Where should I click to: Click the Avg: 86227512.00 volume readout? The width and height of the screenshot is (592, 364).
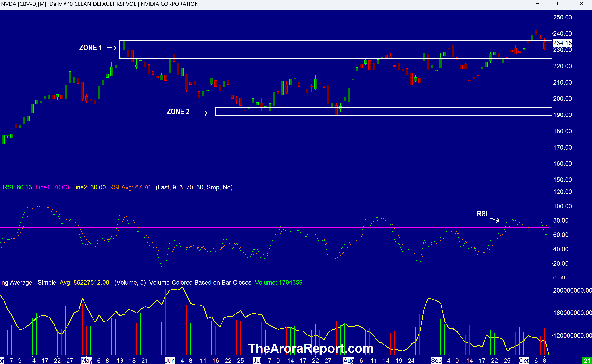tap(84, 282)
